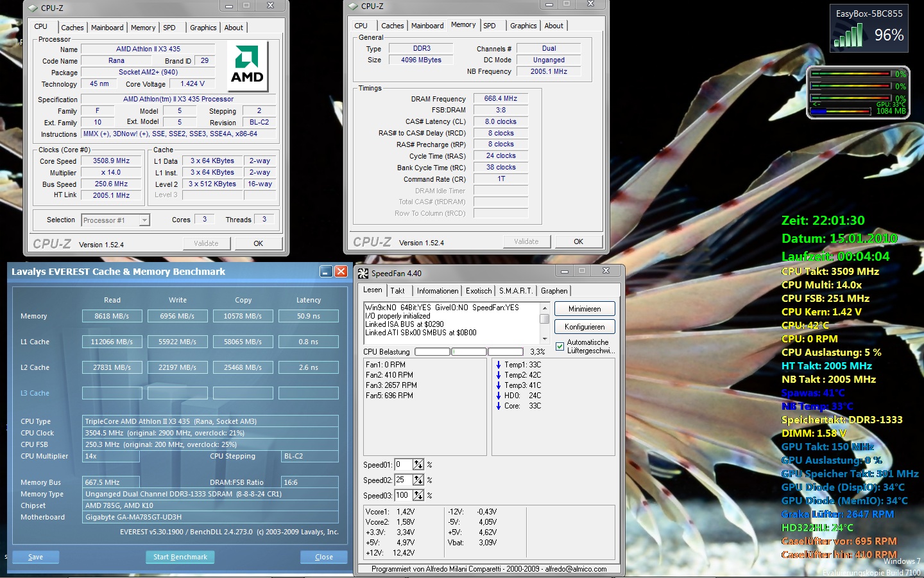Click Vcore1: 1,42V reading in SpeedFan
Viewport: 924px width, 578px height.
[x=390, y=512]
